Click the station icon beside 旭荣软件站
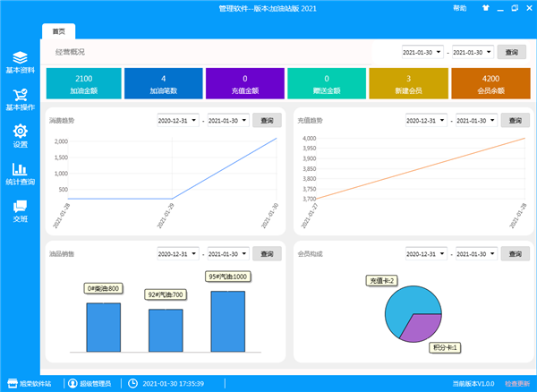The image size is (537, 392). [13, 383]
